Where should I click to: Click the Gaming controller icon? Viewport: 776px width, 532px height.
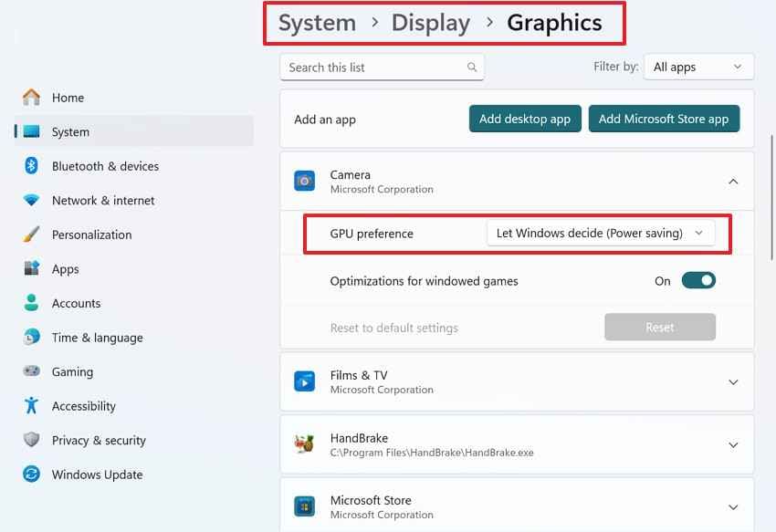pyautogui.click(x=31, y=371)
